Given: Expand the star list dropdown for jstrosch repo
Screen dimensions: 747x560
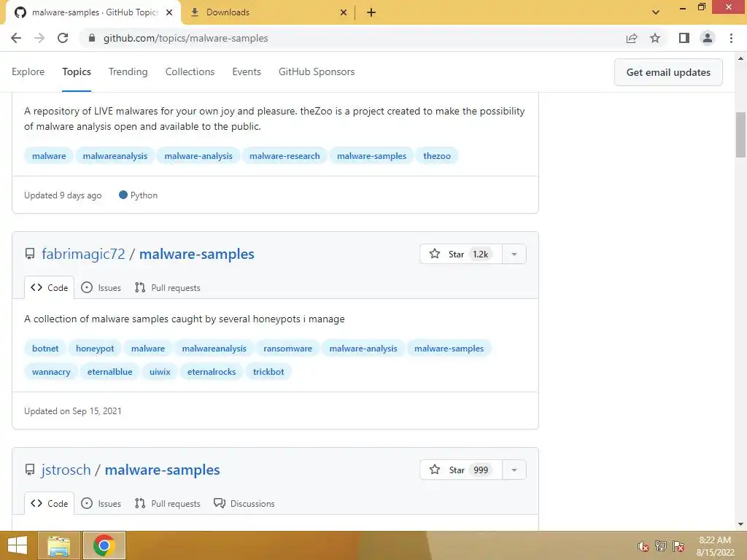Looking at the screenshot, I should pyautogui.click(x=514, y=470).
